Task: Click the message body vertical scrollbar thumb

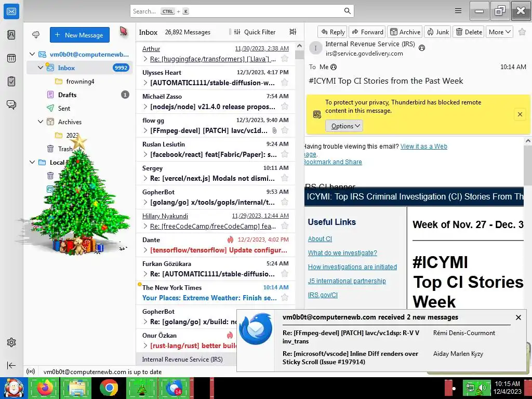Action: (x=528, y=165)
